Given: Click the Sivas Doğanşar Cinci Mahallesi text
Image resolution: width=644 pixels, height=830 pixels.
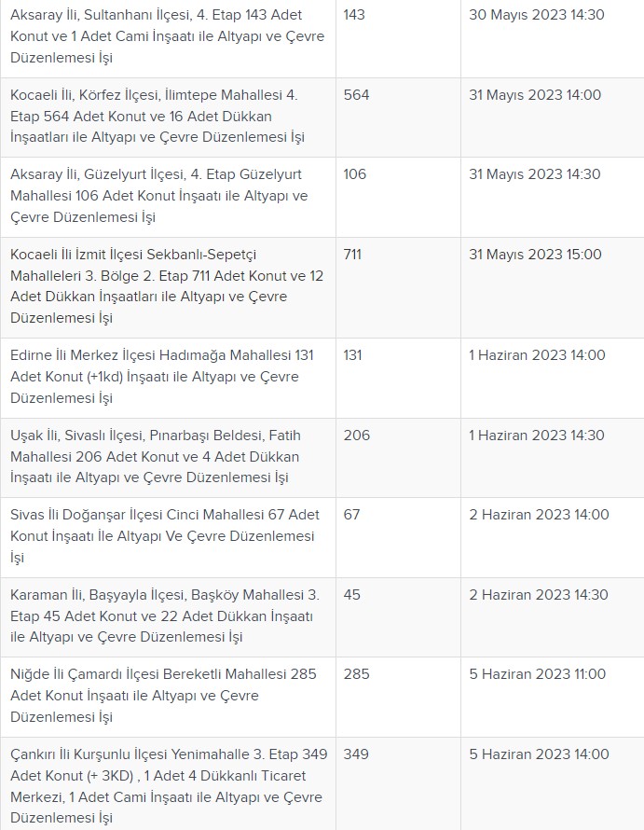Looking at the screenshot, I should pyautogui.click(x=165, y=535).
